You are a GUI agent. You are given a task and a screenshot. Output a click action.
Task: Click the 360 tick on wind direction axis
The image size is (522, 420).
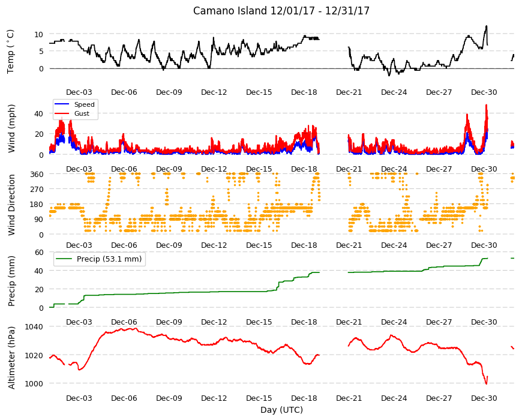37,175
